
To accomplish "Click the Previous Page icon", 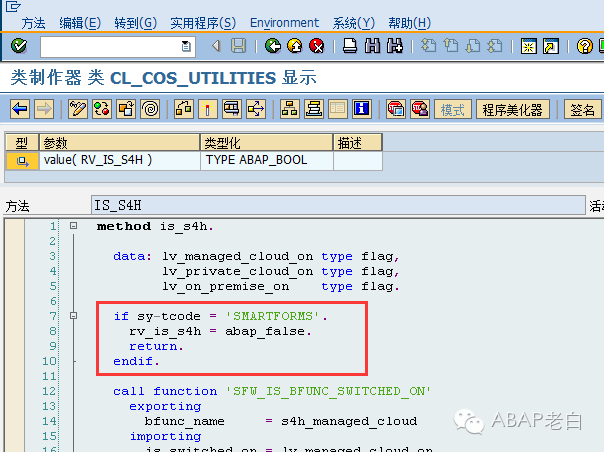I will pos(451,46).
